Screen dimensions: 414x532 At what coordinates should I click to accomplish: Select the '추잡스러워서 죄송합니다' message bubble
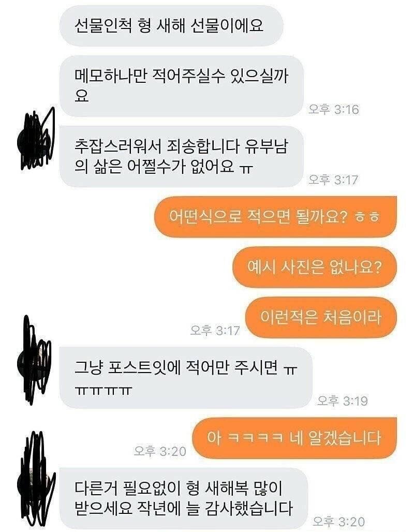[182, 156]
